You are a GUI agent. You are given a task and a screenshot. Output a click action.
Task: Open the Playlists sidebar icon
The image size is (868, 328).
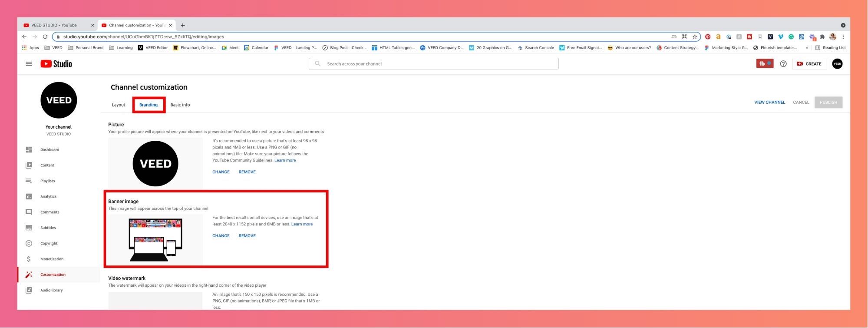pyautogui.click(x=29, y=181)
